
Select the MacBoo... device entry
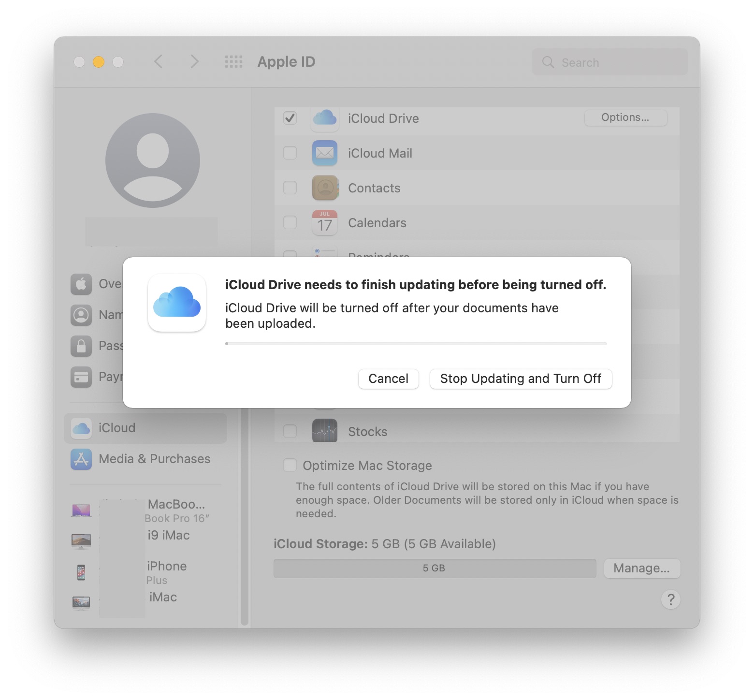pyautogui.click(x=145, y=510)
